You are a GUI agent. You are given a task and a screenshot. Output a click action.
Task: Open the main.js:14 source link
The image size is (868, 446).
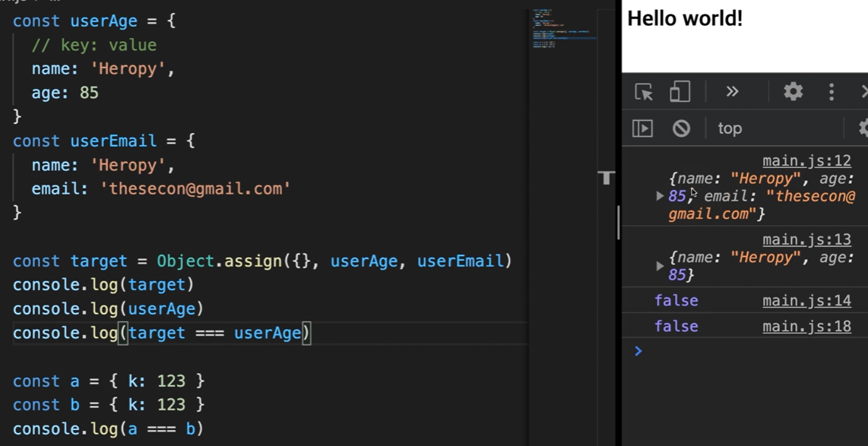pos(807,300)
